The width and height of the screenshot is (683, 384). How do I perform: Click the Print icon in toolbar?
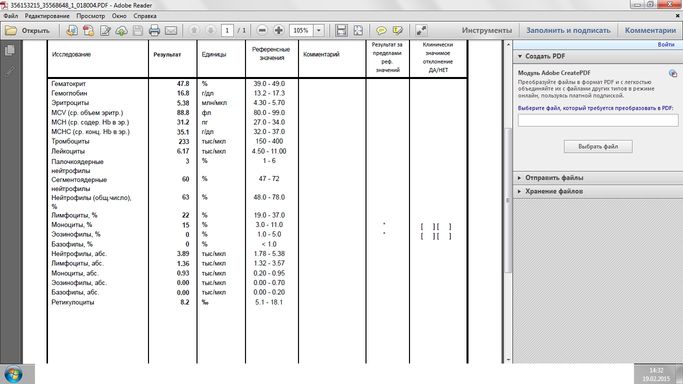pyautogui.click(x=154, y=30)
